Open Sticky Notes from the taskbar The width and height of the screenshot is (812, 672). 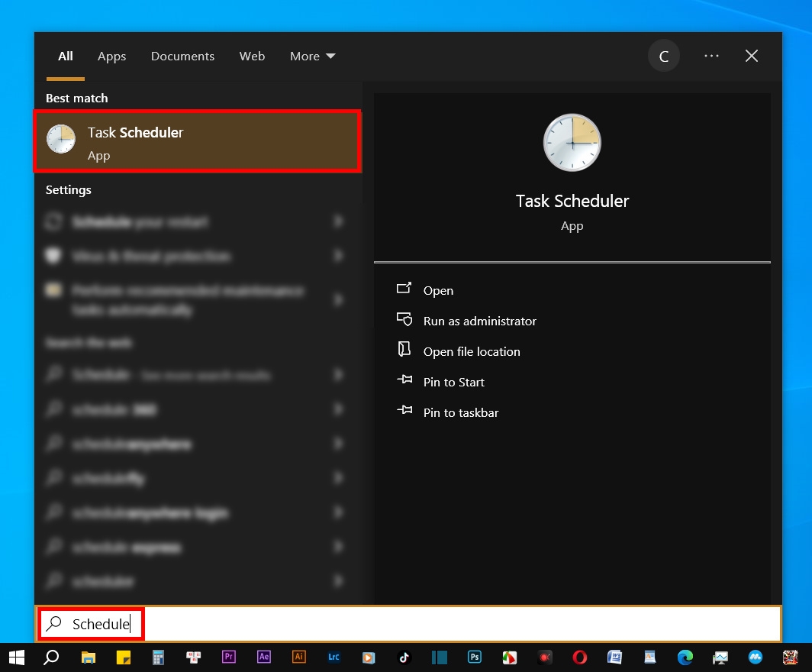(x=124, y=657)
